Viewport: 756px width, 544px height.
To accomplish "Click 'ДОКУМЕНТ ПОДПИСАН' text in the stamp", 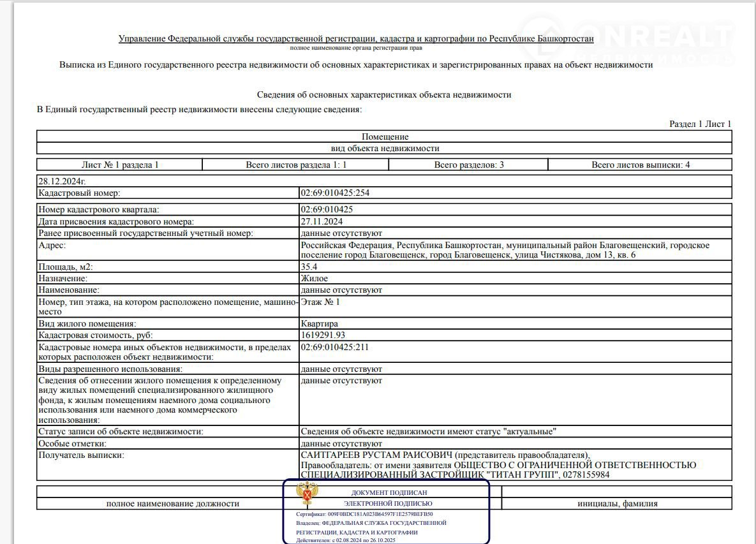I will click(389, 493).
